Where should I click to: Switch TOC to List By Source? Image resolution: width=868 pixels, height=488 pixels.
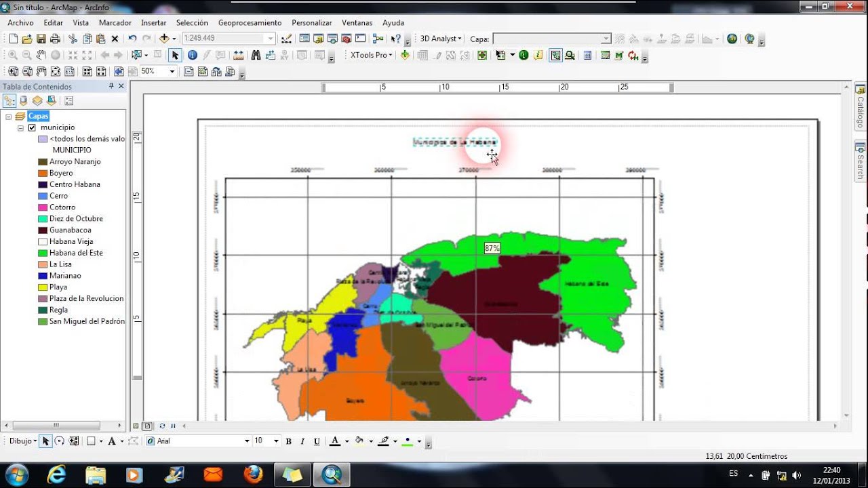pyautogui.click(x=24, y=100)
